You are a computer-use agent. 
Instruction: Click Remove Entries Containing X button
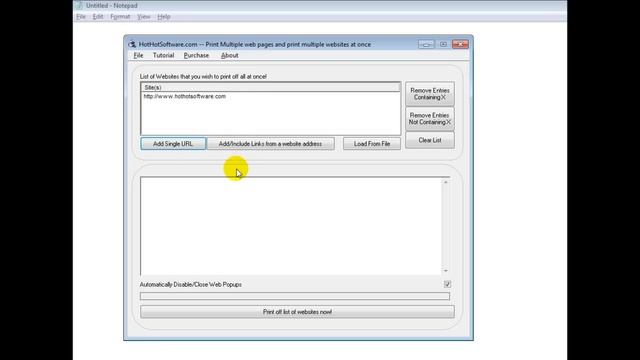click(430, 94)
